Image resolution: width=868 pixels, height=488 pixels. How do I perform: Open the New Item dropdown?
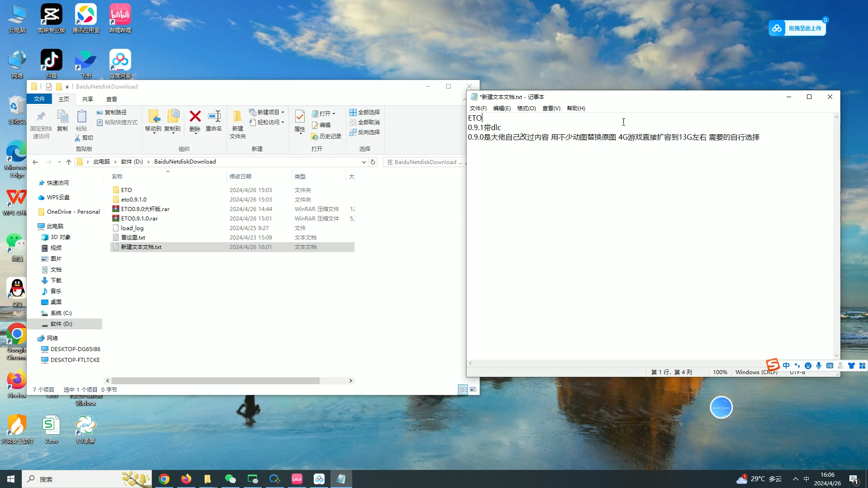pos(267,112)
